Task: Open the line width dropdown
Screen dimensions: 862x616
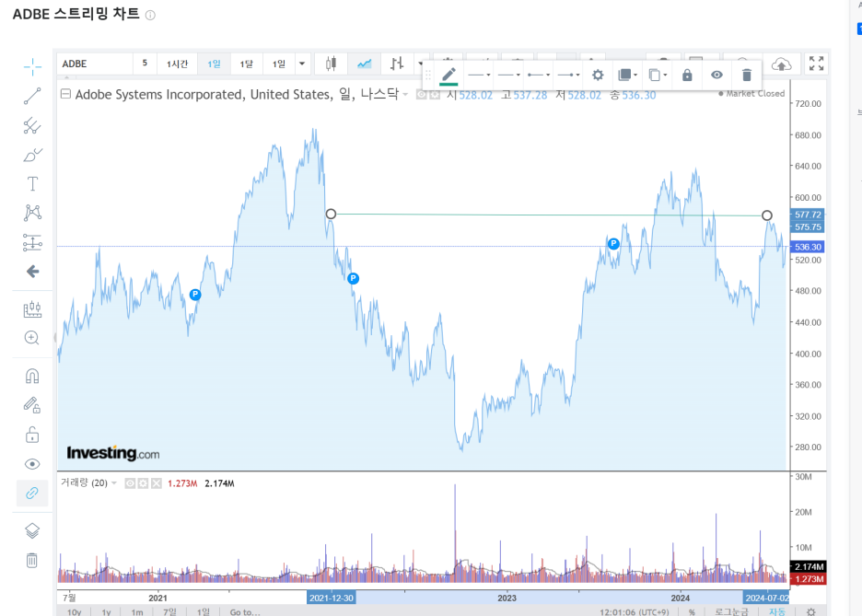Action: pyautogui.click(x=508, y=76)
